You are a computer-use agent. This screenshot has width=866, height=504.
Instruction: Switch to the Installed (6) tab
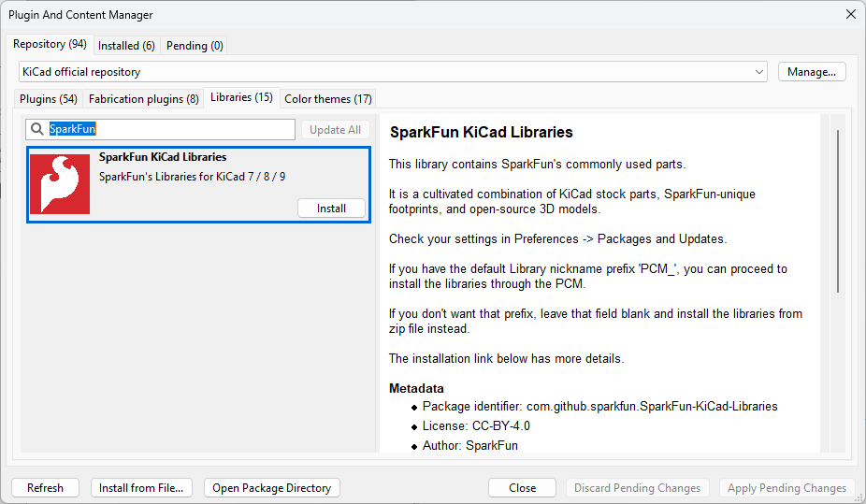point(126,46)
